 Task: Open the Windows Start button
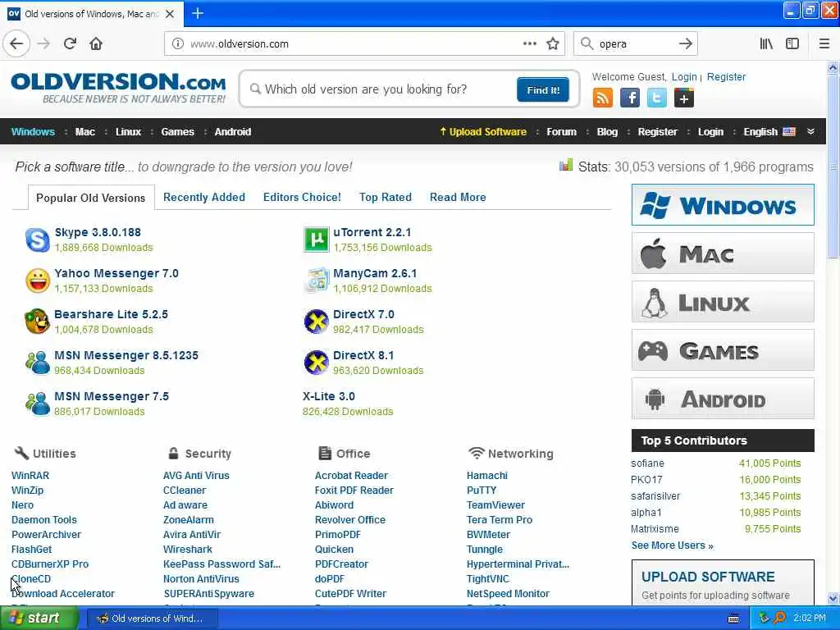click(39, 618)
